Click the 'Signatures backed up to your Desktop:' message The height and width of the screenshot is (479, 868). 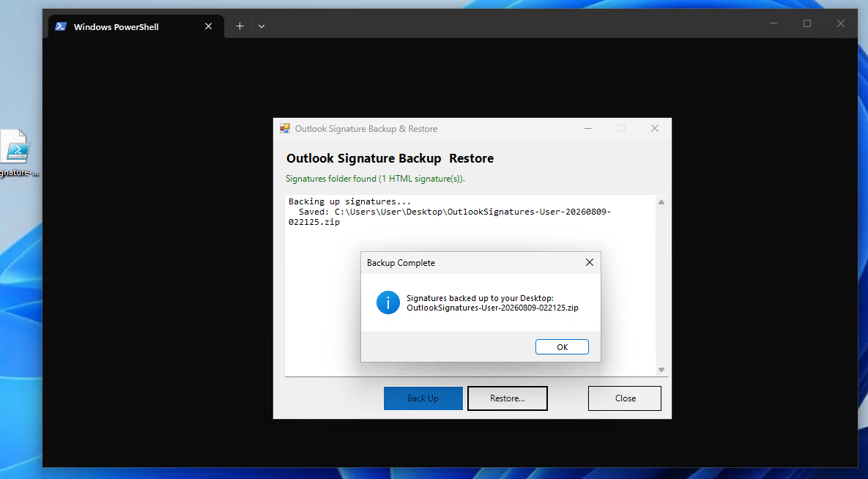[x=480, y=298]
